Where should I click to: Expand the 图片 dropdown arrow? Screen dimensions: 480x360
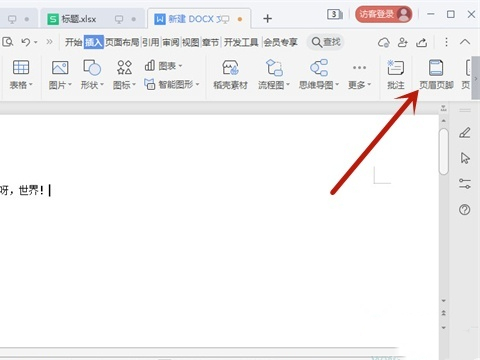pyautogui.click(x=70, y=85)
